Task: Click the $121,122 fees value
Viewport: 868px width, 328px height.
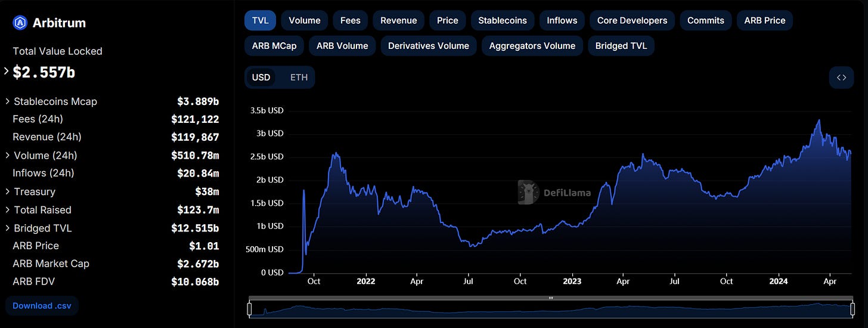Action: click(x=195, y=119)
